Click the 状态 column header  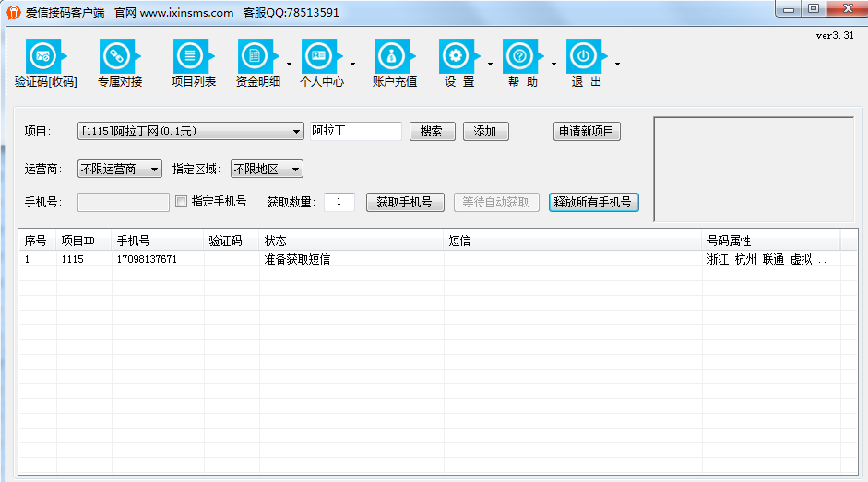tap(351, 241)
